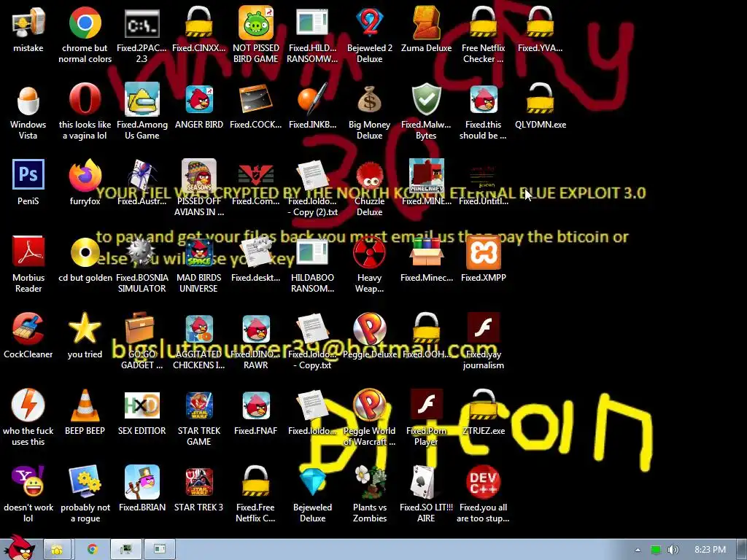Viewport: 747px width, 560px height.
Task: Show hidden tray icons arrow
Action: 638,550
